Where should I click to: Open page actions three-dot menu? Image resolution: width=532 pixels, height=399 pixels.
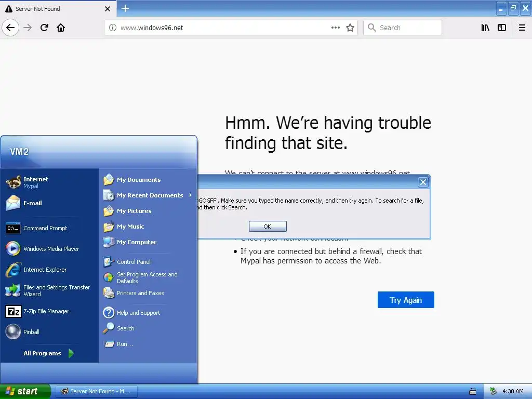336,28
